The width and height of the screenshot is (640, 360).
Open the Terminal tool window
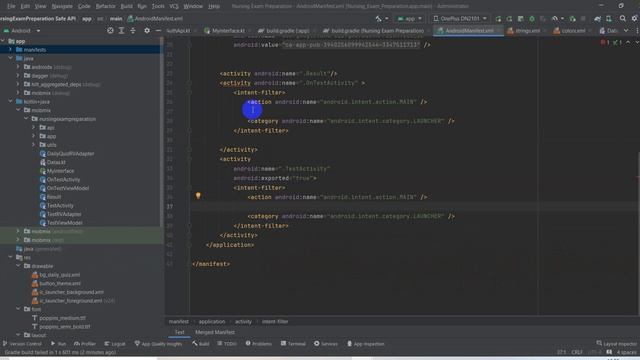tap(293, 344)
